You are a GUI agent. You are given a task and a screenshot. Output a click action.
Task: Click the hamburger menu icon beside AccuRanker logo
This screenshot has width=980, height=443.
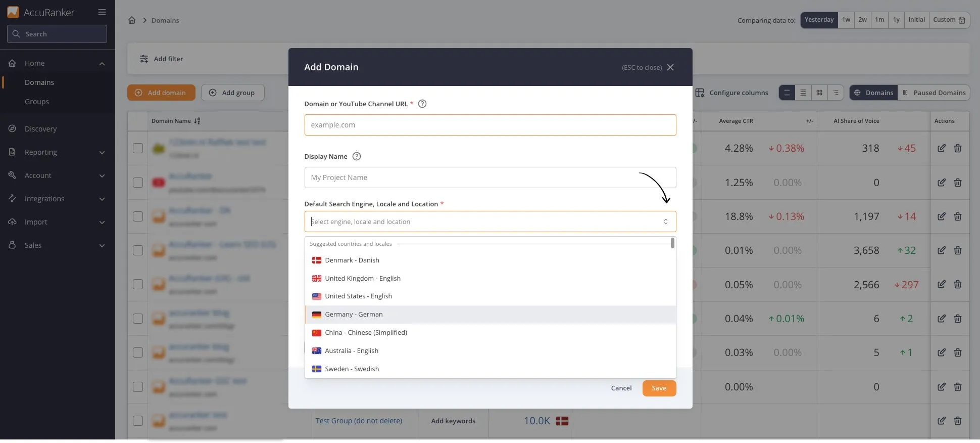click(102, 12)
